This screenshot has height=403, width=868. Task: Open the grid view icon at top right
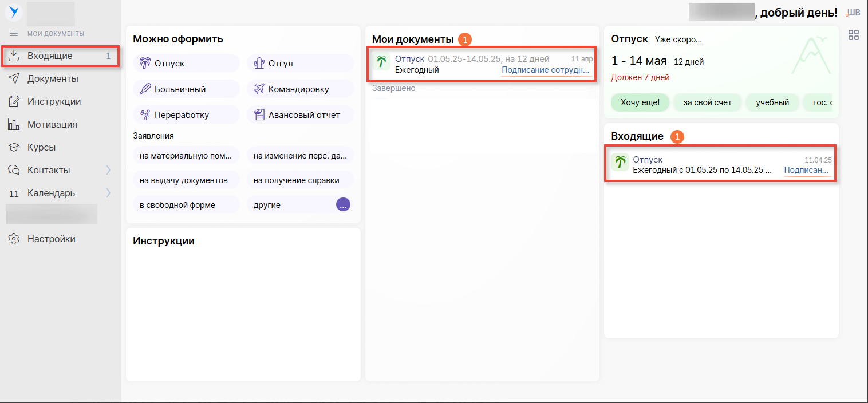click(x=853, y=35)
